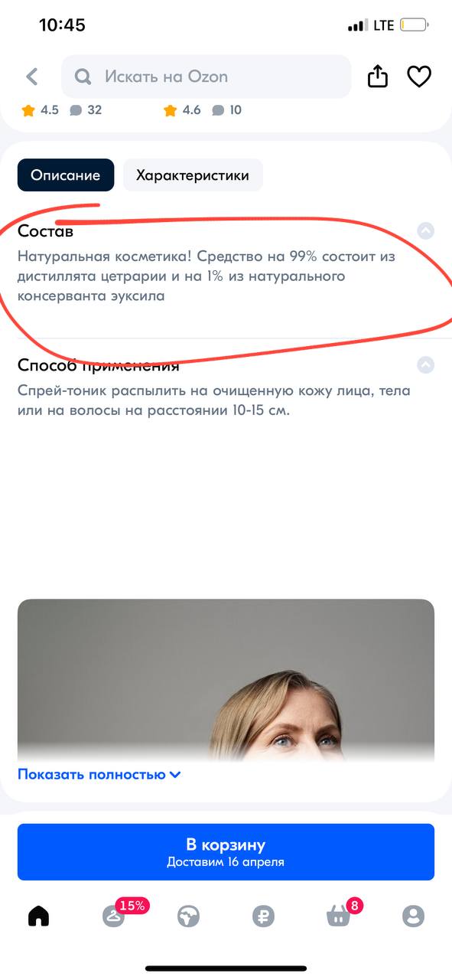Screen dimensions: 452x980
Task: Collapse the Способ применения section chevron
Action: click(x=426, y=365)
